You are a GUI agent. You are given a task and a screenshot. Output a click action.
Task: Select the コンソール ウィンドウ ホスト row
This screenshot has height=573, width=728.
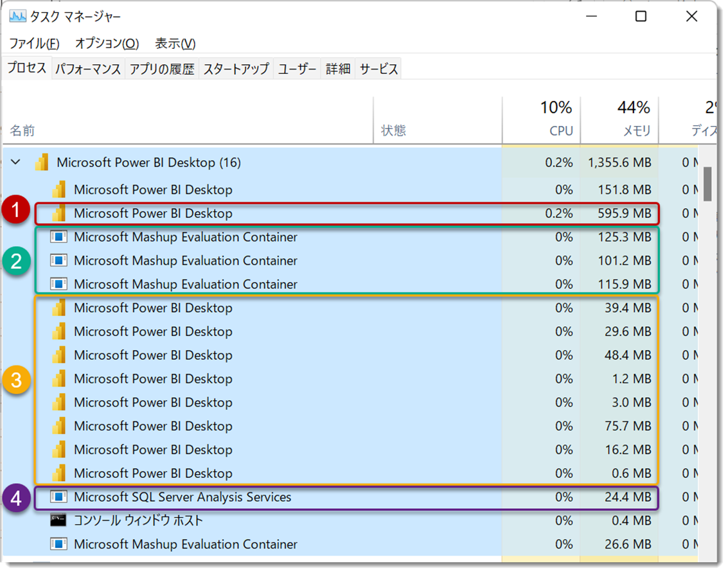pos(350,520)
